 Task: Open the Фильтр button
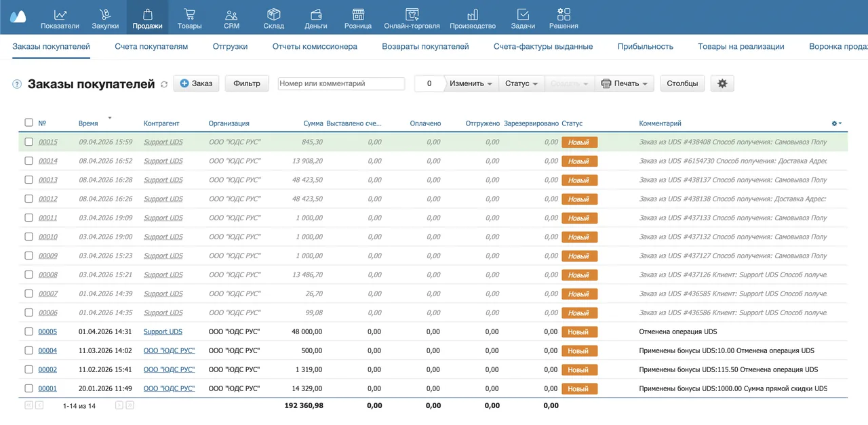pos(247,83)
